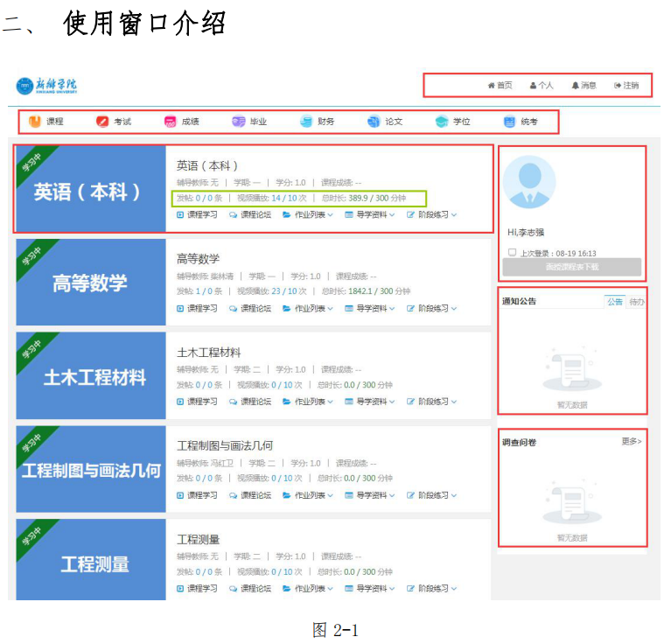Open the 成绩 grades icon

(171, 122)
